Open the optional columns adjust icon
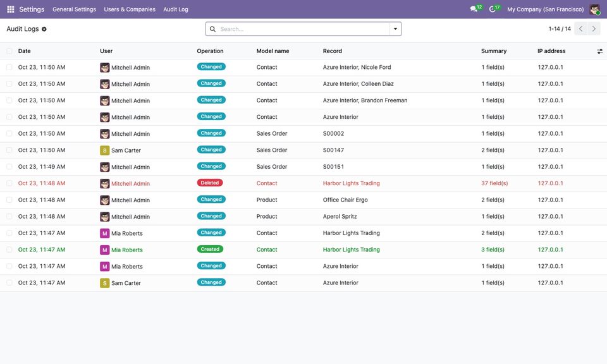Viewport: 607px width, 364px height. 599,51
